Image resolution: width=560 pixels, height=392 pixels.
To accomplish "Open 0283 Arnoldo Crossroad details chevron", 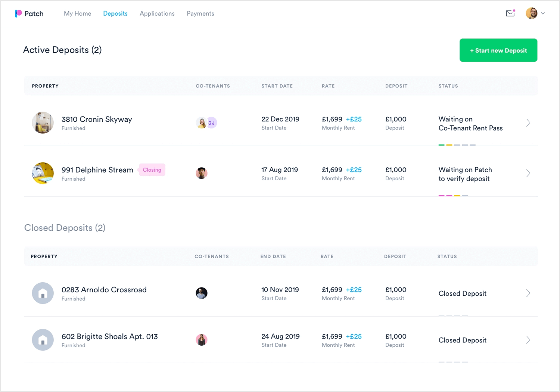I will click(x=528, y=293).
